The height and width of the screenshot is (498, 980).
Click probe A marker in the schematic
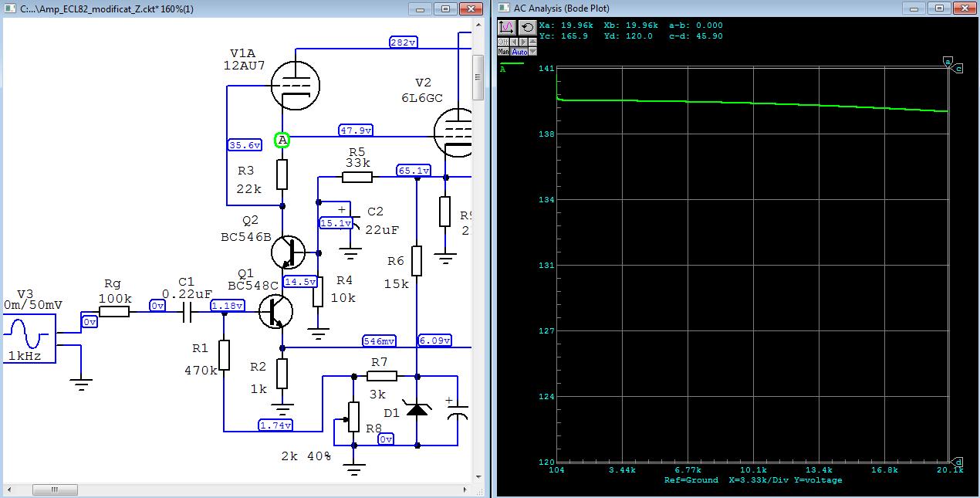[x=282, y=141]
